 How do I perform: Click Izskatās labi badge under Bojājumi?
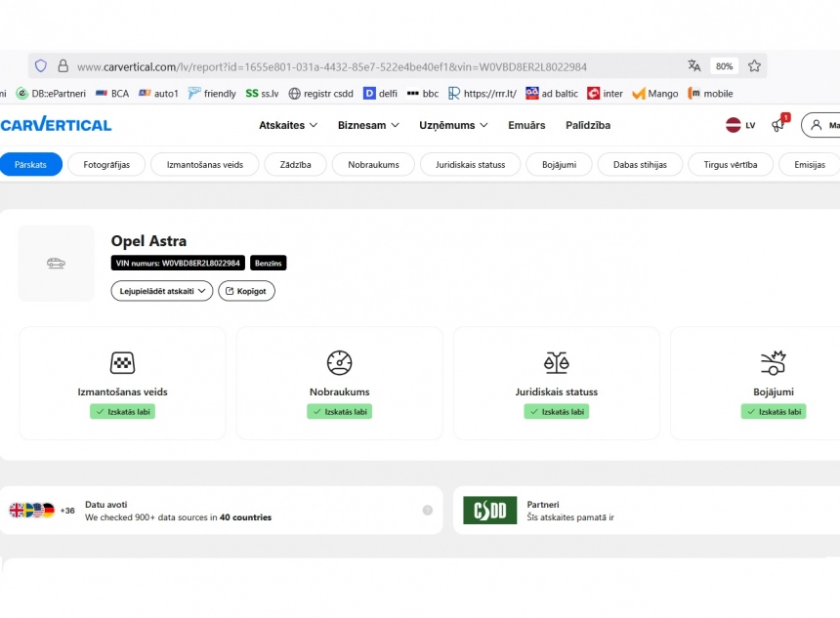(x=774, y=411)
